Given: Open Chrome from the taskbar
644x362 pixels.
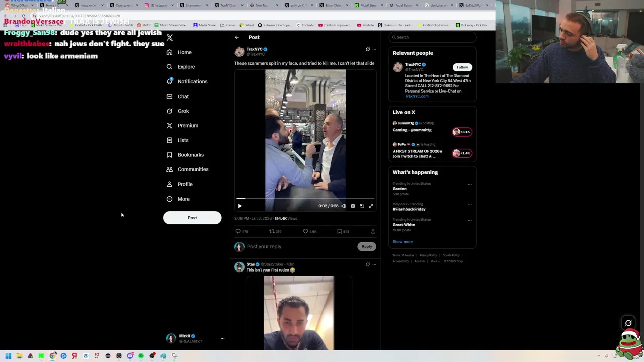Looking at the screenshot, I should pyautogui.click(x=52, y=356).
